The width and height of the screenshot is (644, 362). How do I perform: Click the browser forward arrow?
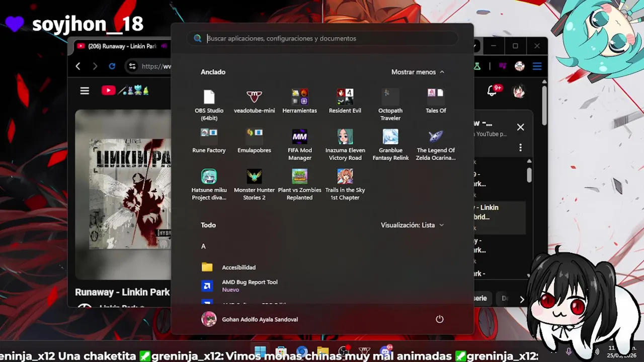point(95,66)
